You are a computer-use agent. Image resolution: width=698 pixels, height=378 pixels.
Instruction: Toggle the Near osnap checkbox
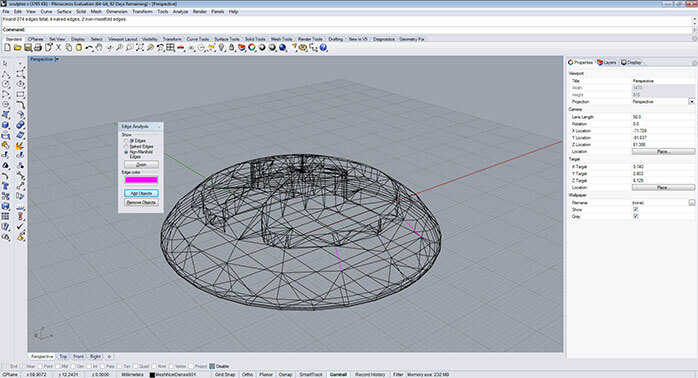point(22,366)
